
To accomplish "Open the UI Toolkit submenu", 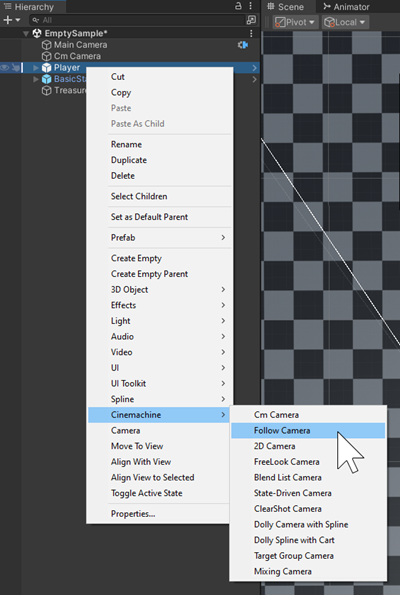I will [x=160, y=384].
